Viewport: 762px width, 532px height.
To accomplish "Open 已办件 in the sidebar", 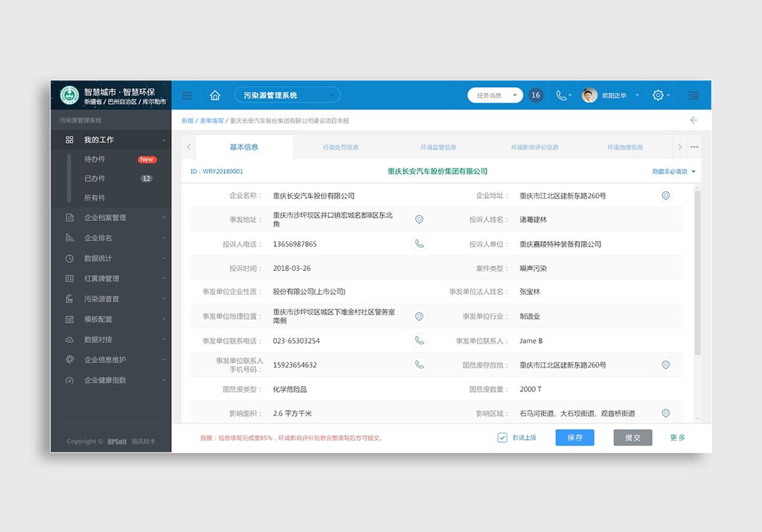I will pyautogui.click(x=95, y=179).
